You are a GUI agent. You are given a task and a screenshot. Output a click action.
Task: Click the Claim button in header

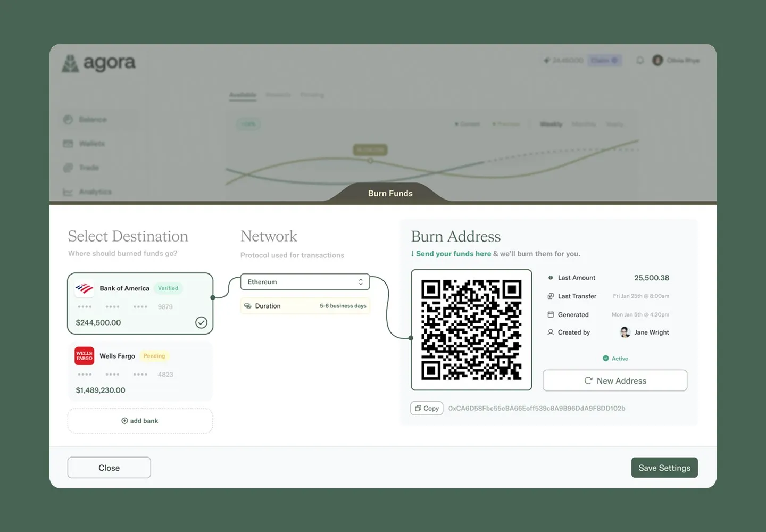(604, 60)
